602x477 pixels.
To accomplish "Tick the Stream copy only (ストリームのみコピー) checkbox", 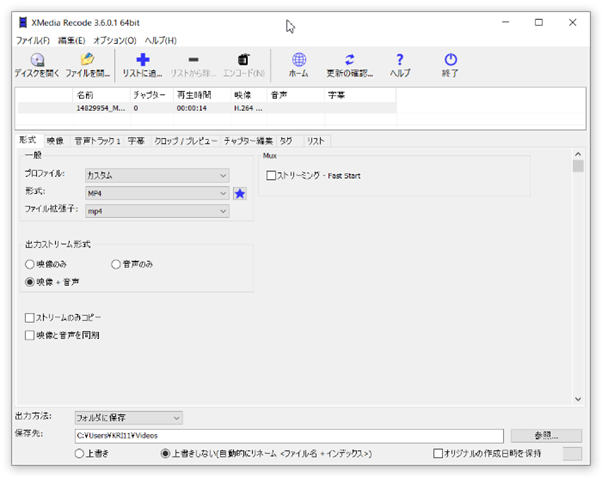I will (x=30, y=318).
